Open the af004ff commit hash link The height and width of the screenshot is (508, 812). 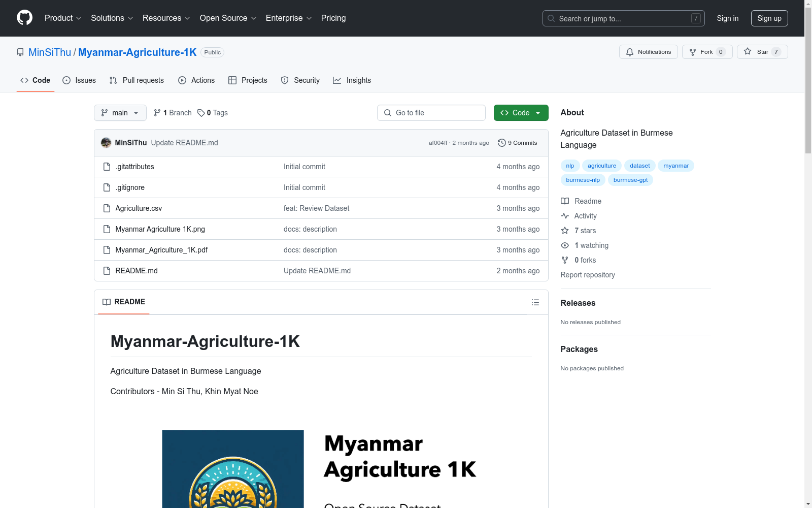438,143
